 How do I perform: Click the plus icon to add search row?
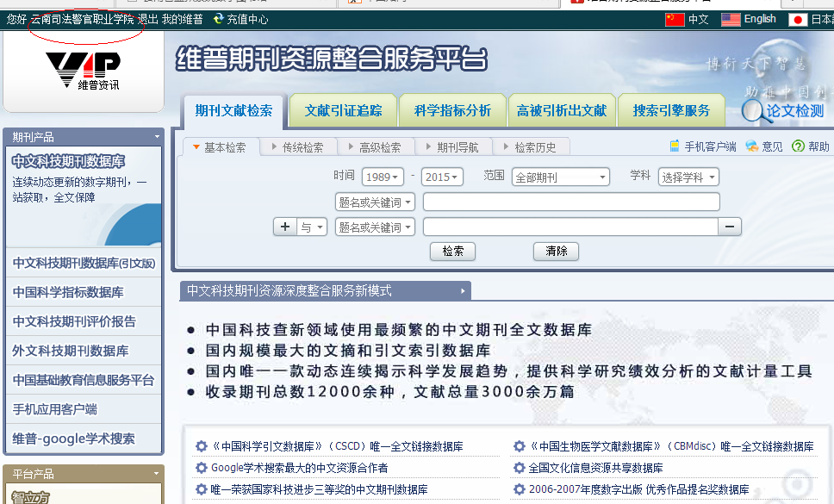point(285,227)
